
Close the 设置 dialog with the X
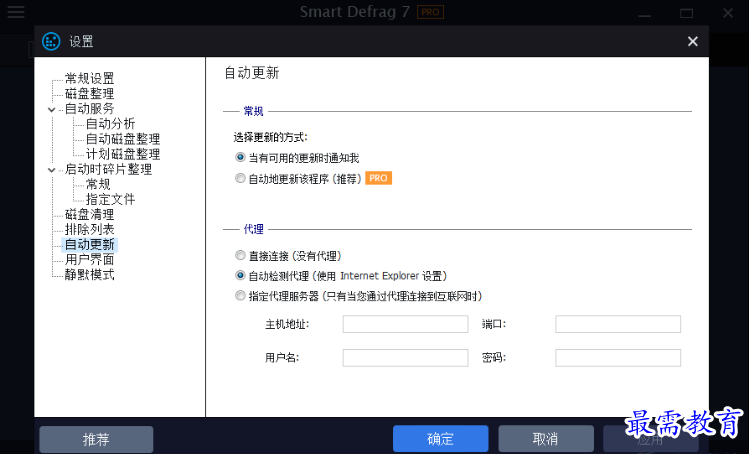(x=693, y=42)
